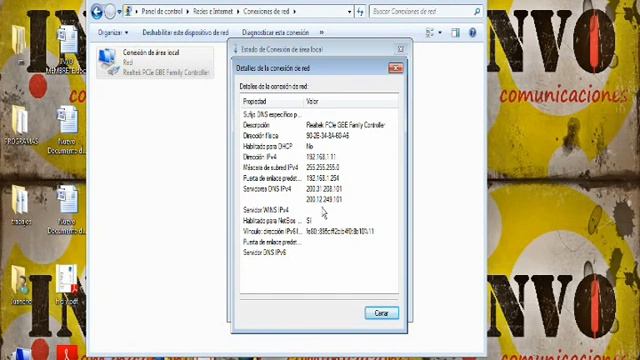The image size is (640, 360).
Task: Expand the chevron after 'Redes e Internet'
Action: [238, 11]
